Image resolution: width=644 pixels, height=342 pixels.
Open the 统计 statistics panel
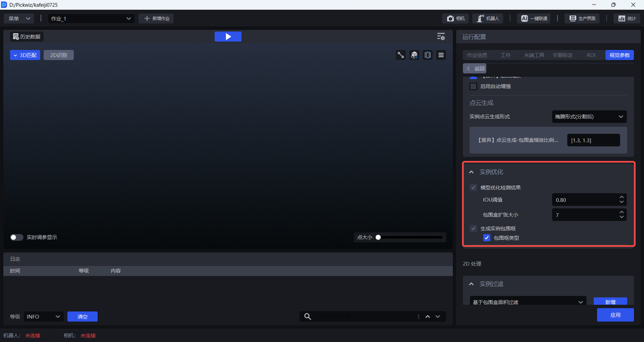[x=627, y=19]
